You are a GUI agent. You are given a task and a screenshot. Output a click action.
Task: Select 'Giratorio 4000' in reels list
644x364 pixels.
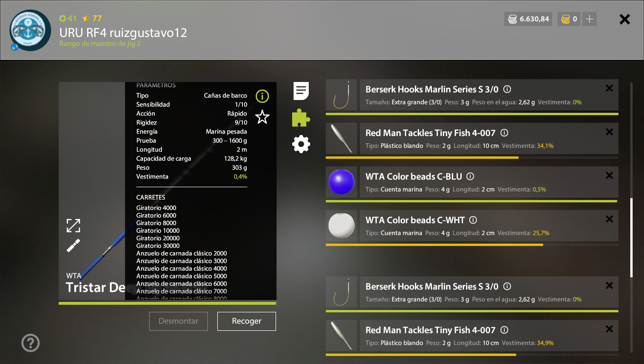(156, 208)
